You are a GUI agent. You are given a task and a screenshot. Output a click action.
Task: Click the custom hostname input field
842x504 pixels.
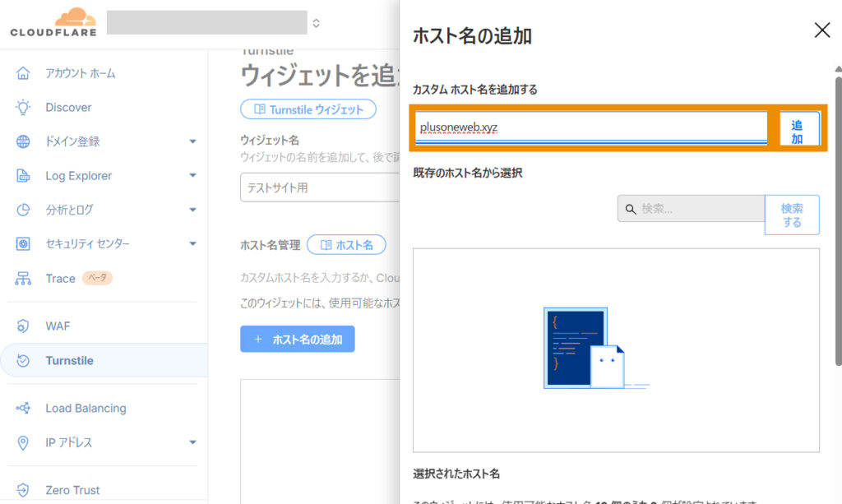(590, 128)
